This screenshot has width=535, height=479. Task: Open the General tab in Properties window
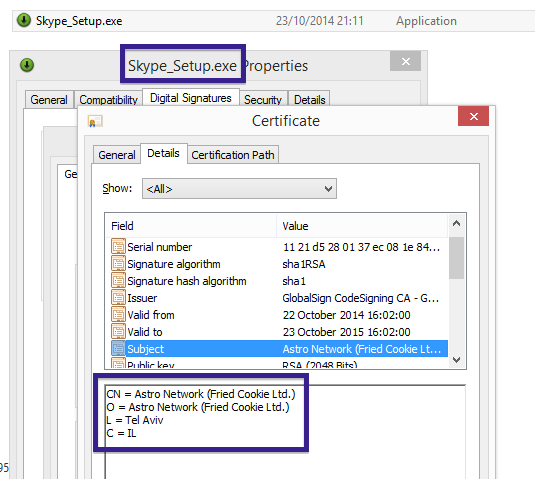49,100
